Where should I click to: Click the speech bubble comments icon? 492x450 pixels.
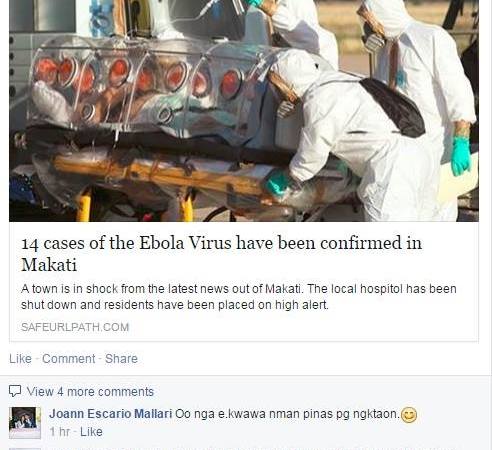coord(15,391)
